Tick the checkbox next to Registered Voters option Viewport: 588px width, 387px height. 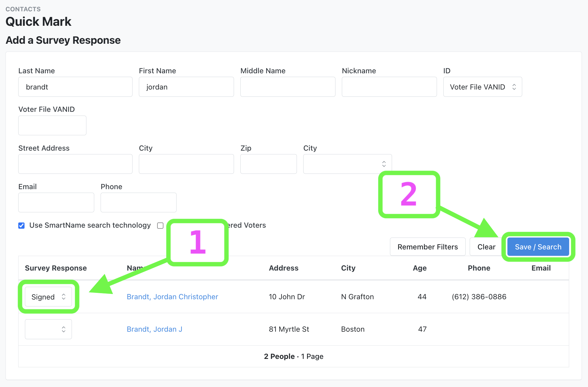[x=160, y=225]
